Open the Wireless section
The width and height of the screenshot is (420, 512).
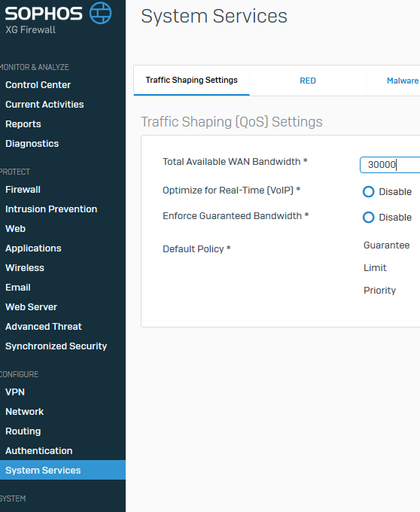point(25,268)
